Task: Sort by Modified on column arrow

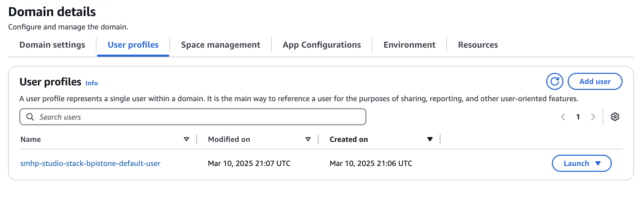Action: (x=308, y=139)
